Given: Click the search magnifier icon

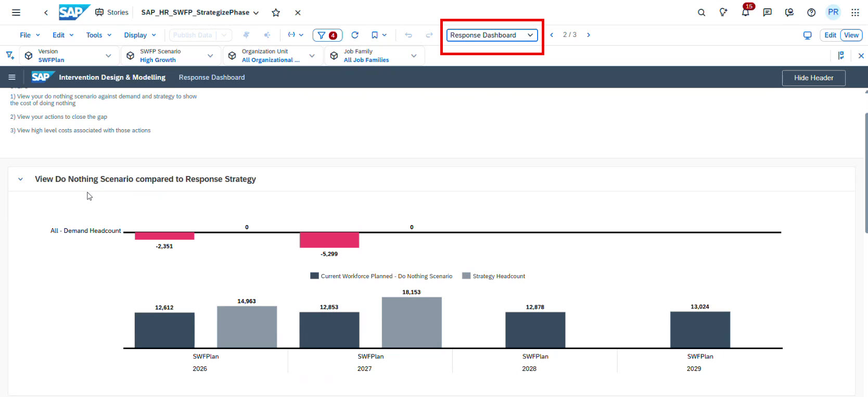Looking at the screenshot, I should (701, 13).
